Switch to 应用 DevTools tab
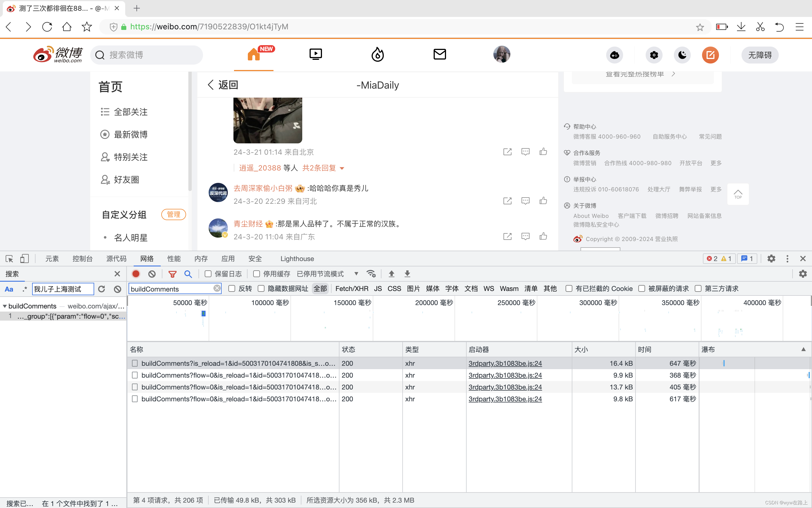The image size is (812, 508). pos(228,259)
